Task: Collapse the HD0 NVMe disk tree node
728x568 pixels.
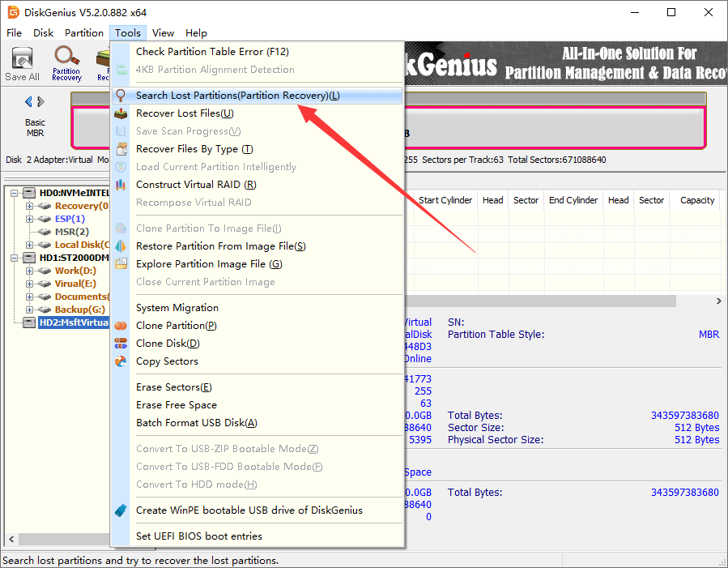Action: point(15,193)
